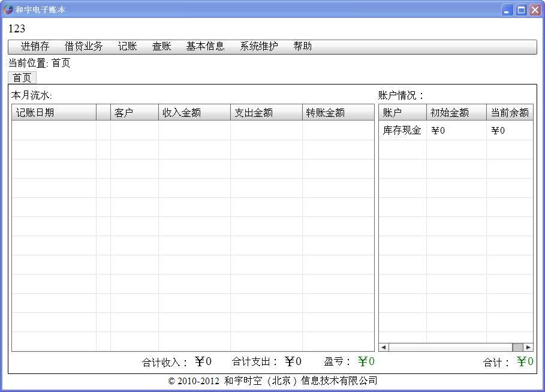Click the 客户 column header
Screen dimensions: 545x392
(x=134, y=113)
